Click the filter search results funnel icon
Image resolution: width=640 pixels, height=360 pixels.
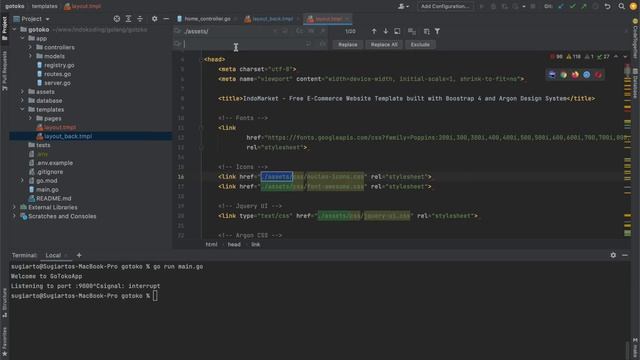[437, 31]
